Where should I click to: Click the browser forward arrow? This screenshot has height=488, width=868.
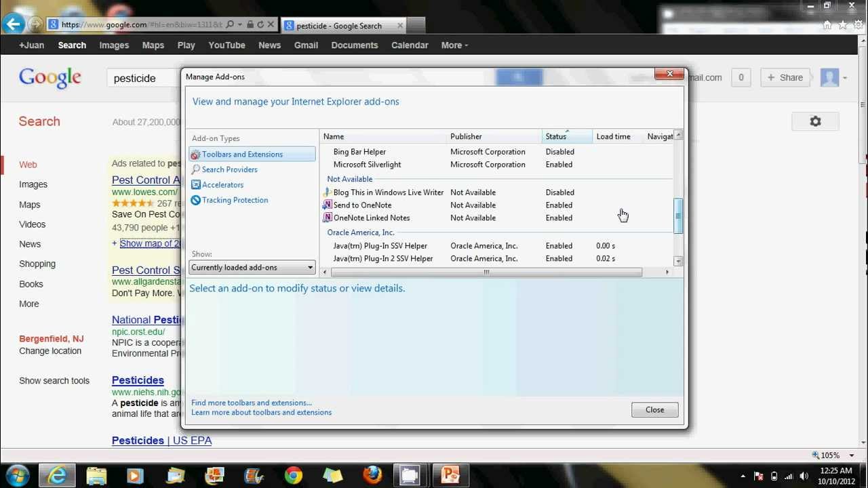click(x=35, y=25)
